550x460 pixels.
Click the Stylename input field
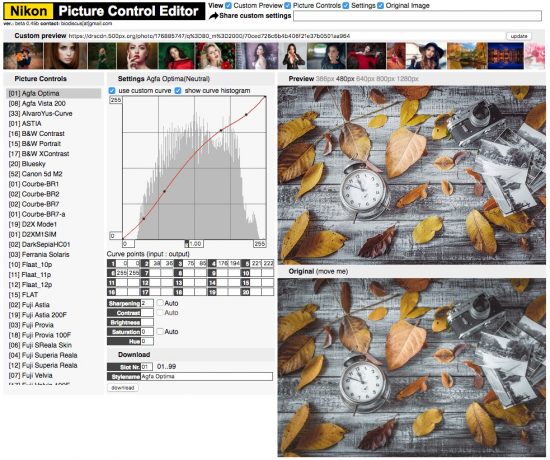click(207, 376)
